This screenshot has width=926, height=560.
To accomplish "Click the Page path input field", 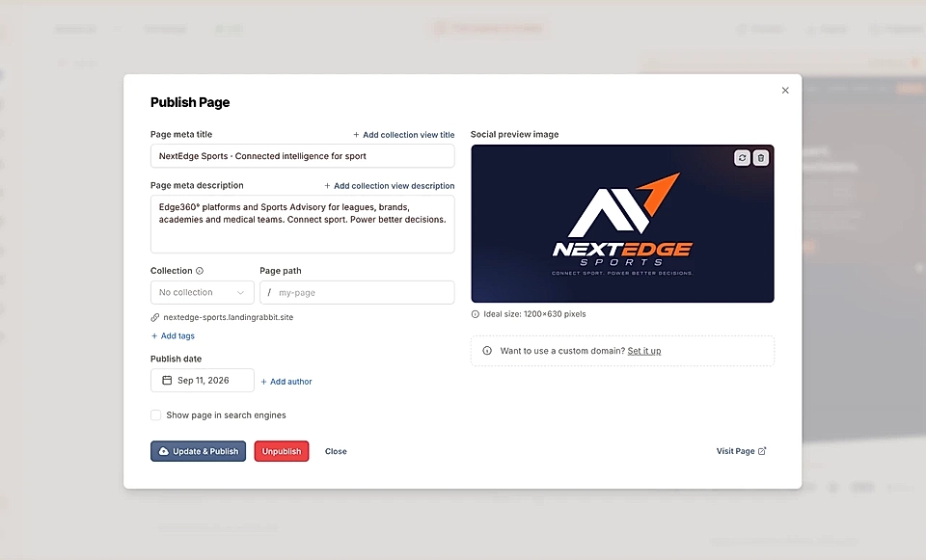I will coord(357,293).
